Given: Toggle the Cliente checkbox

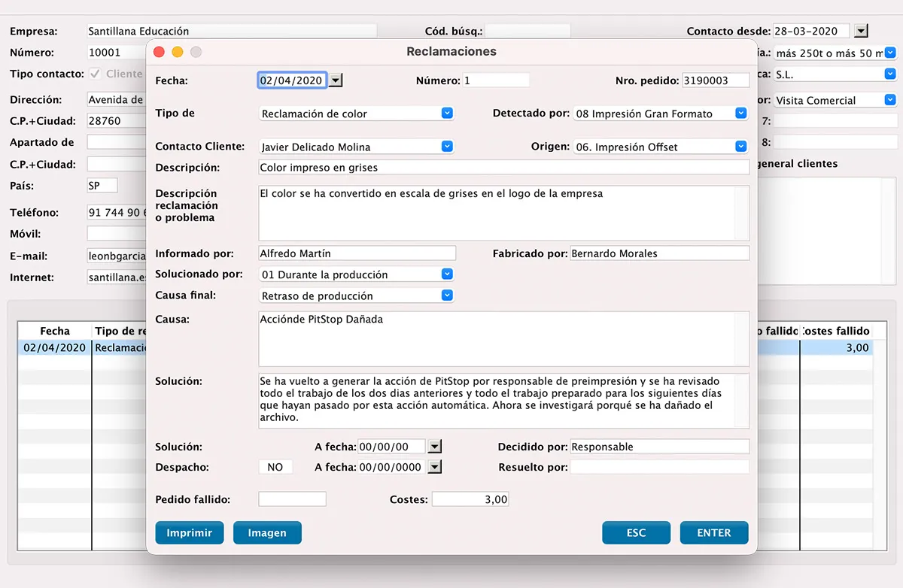Looking at the screenshot, I should coord(96,74).
